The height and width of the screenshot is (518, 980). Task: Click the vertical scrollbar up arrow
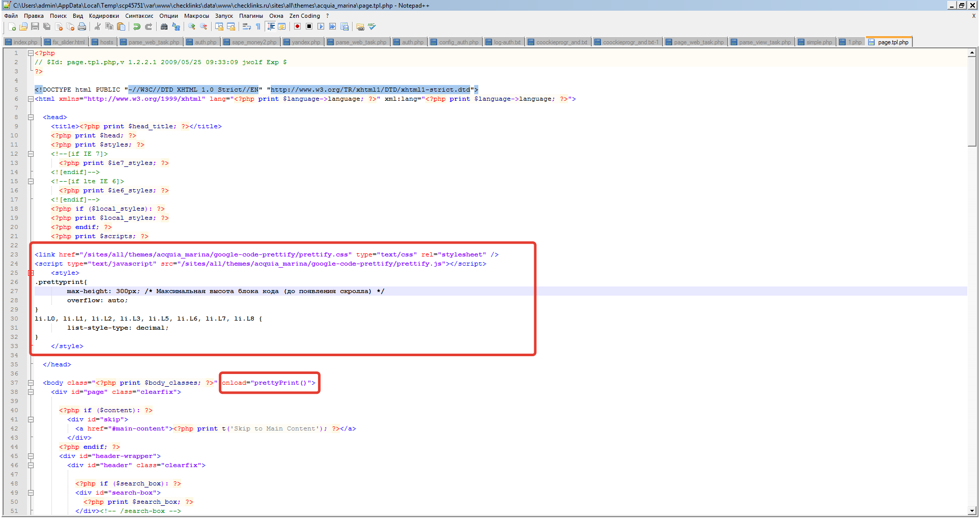[972, 52]
